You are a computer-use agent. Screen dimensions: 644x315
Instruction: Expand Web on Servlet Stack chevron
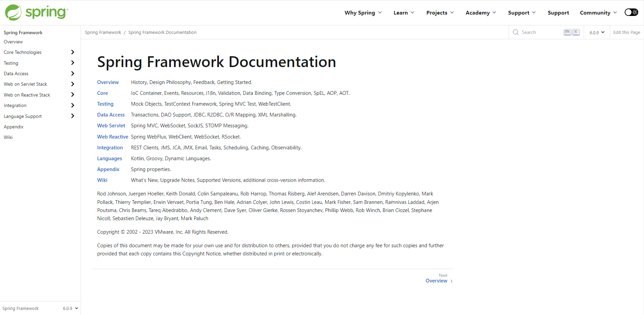(x=72, y=84)
